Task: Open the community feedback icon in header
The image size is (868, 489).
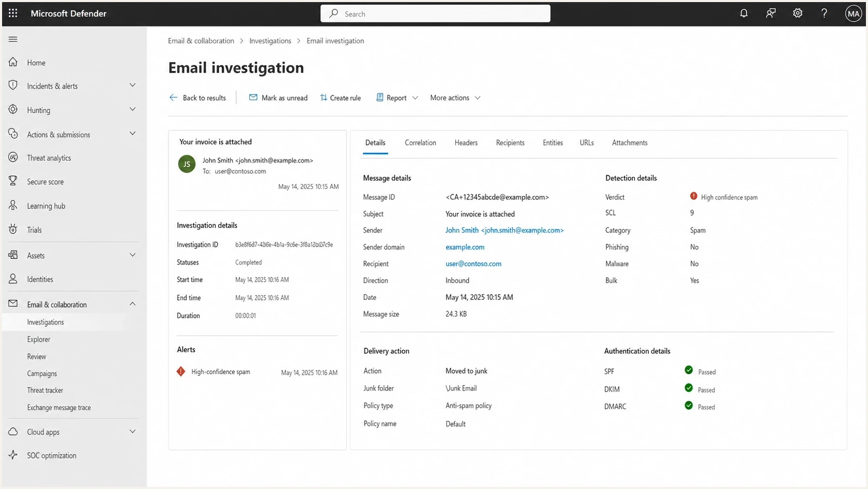Action: point(771,14)
